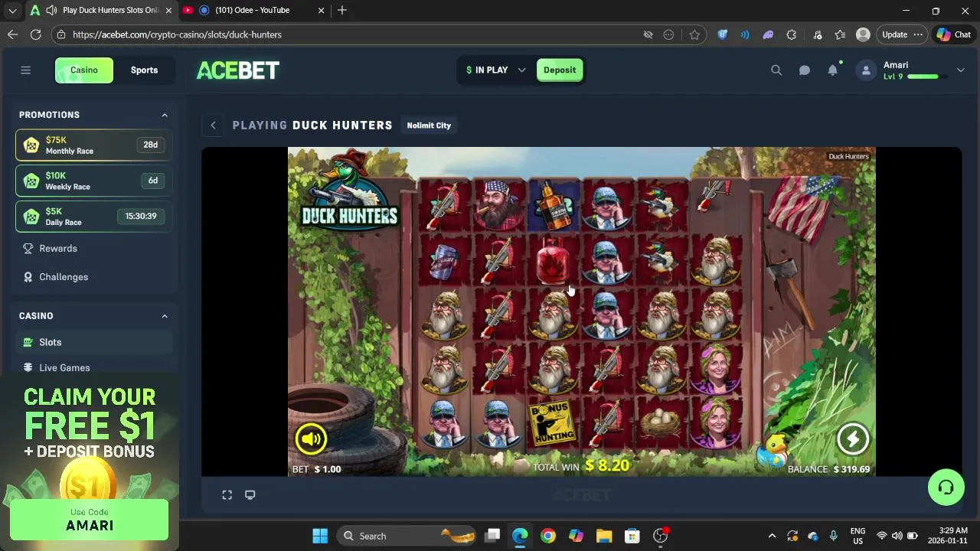
Task: Enter fullscreen mode for the game
Action: [x=227, y=495]
